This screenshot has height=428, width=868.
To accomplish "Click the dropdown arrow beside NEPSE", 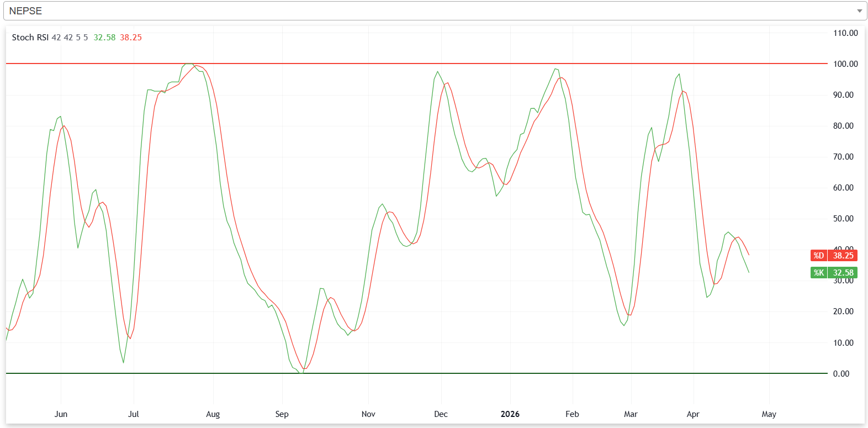I will (x=859, y=11).
